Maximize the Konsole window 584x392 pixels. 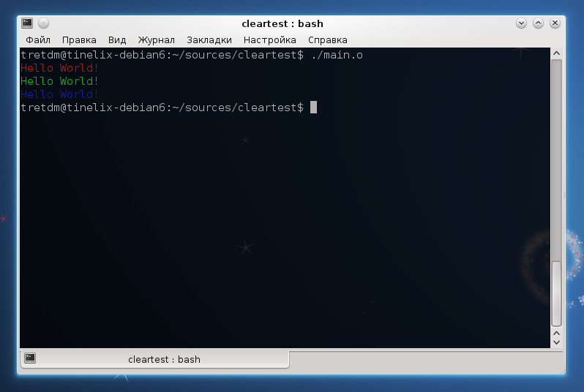coord(538,23)
